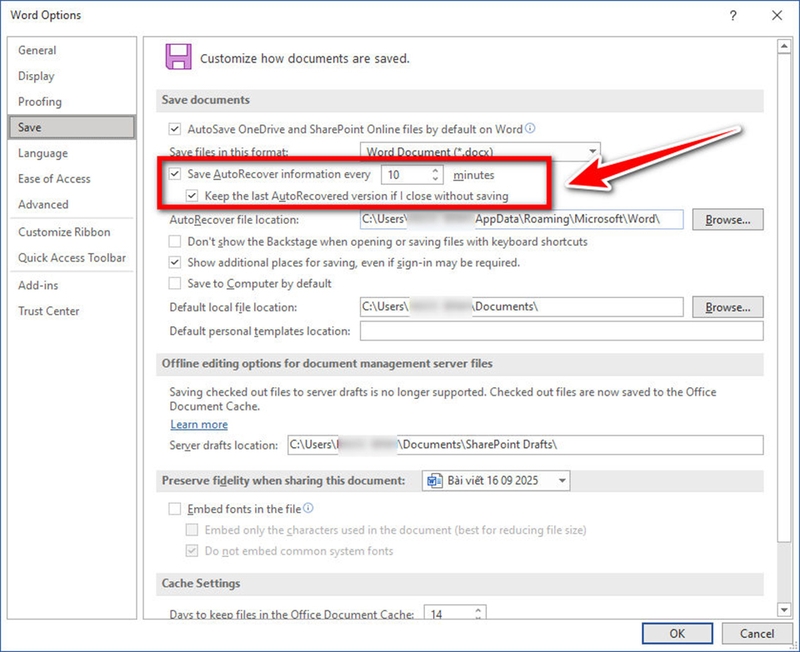Click the scrollbar down arrow
The width and height of the screenshot is (800, 652).
tap(784, 609)
